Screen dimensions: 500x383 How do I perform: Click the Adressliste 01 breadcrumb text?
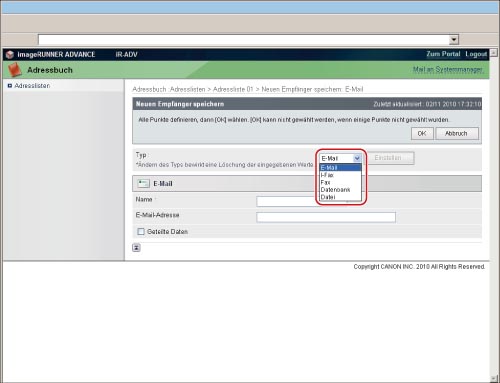tap(233, 89)
